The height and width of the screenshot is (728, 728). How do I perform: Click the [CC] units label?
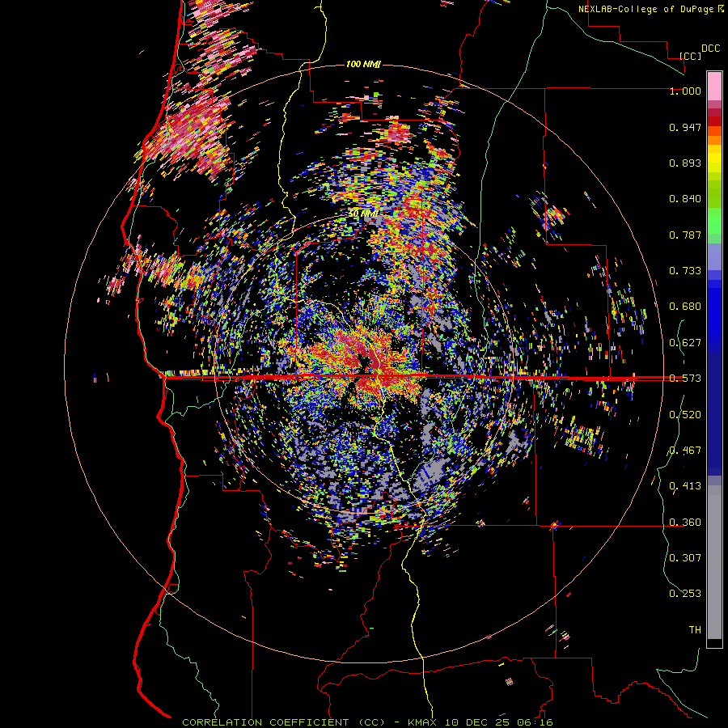pos(691,56)
